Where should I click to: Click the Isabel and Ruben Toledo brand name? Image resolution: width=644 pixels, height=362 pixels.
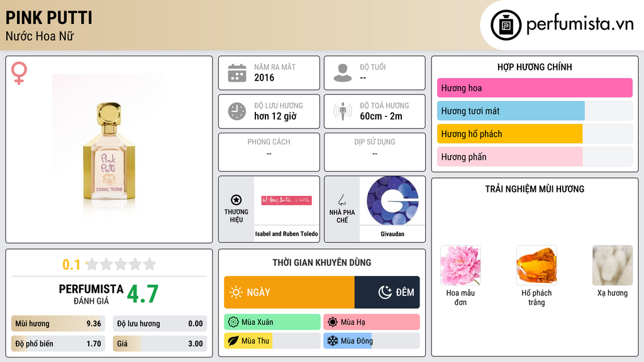pos(287,234)
